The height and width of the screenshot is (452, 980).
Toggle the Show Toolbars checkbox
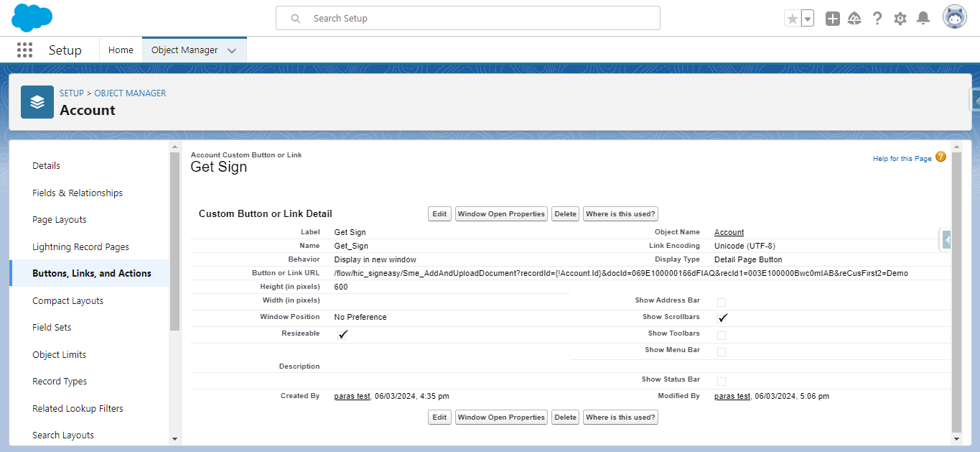[722, 335]
